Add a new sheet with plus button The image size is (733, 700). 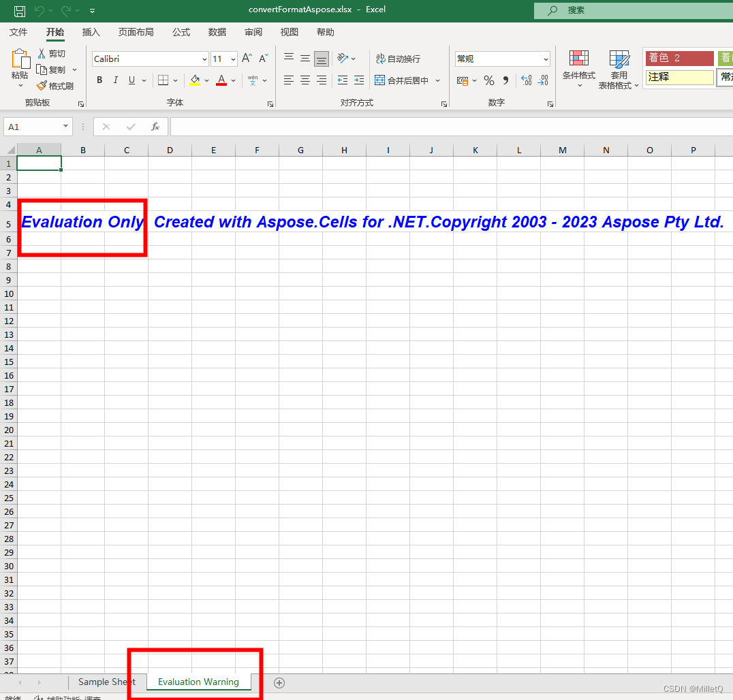click(279, 683)
